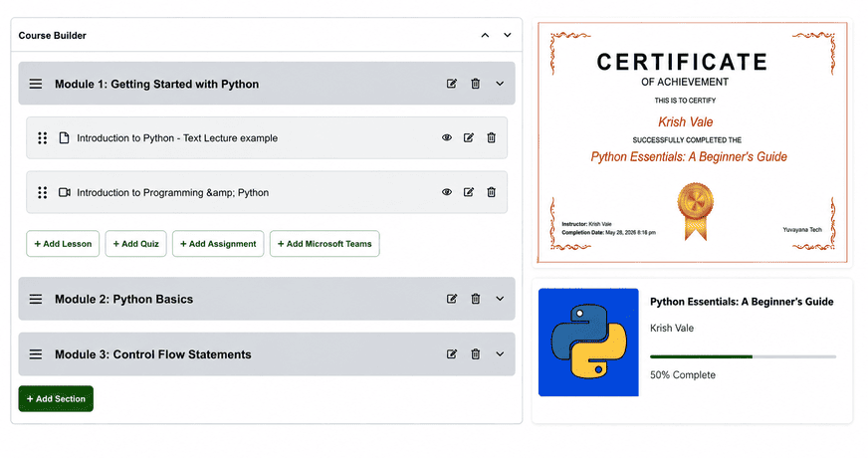Click the Add Lesson button
The height and width of the screenshot is (458, 868).
(63, 244)
